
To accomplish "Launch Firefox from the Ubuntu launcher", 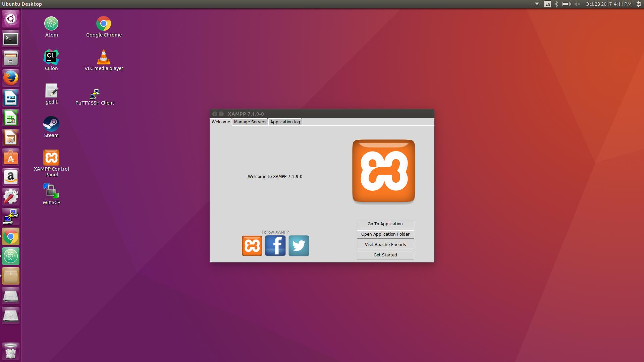I will (11, 78).
